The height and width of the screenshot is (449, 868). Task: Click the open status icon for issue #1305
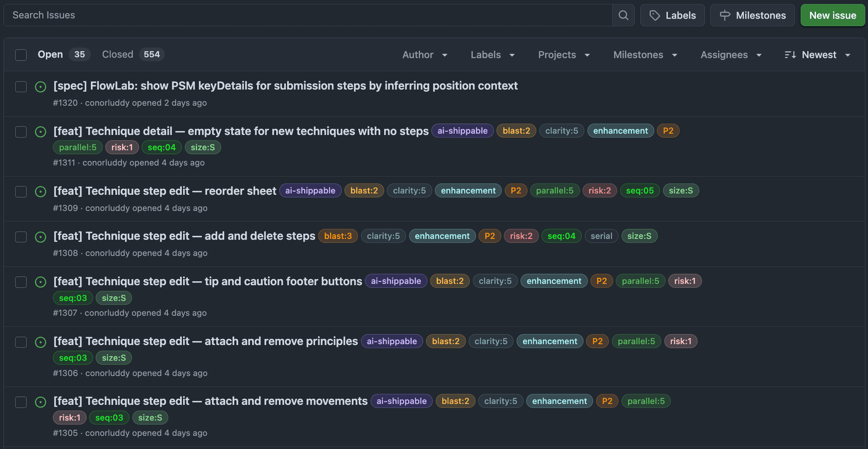coord(41,402)
